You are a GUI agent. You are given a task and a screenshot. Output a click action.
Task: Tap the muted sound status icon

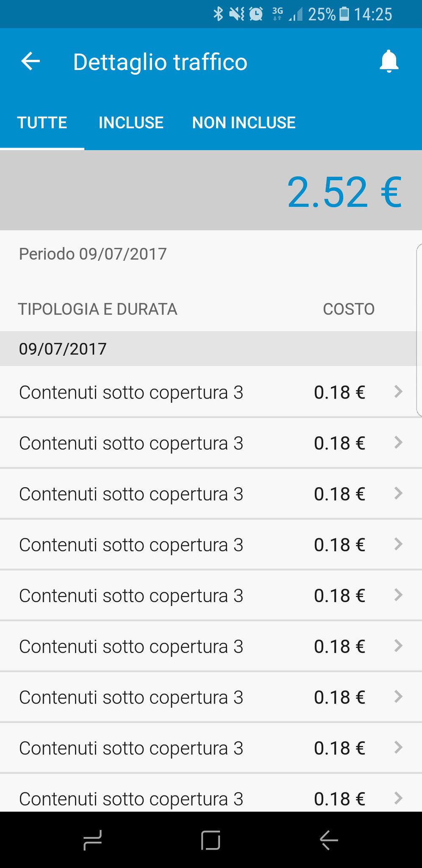click(x=236, y=14)
